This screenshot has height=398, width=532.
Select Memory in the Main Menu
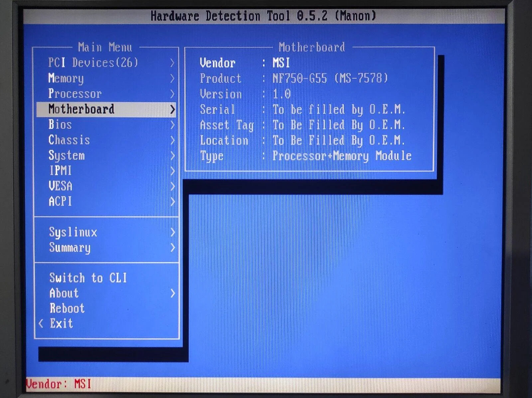tap(66, 78)
